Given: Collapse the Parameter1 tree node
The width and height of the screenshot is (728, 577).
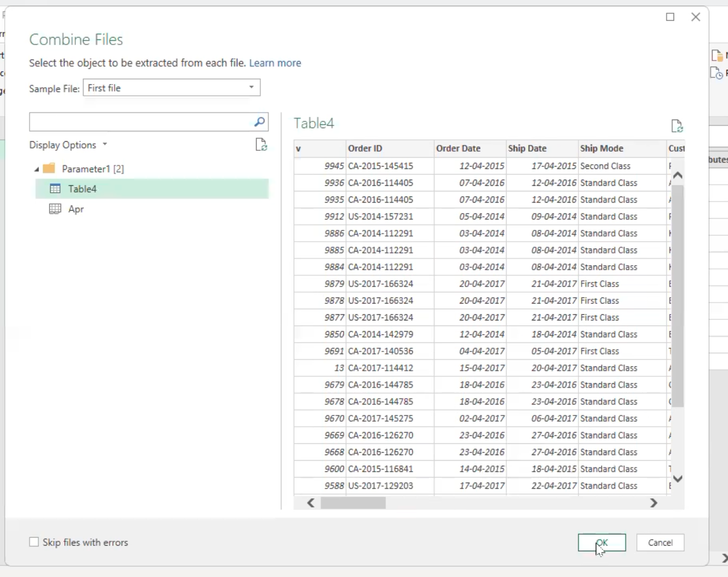Looking at the screenshot, I should 36,169.
